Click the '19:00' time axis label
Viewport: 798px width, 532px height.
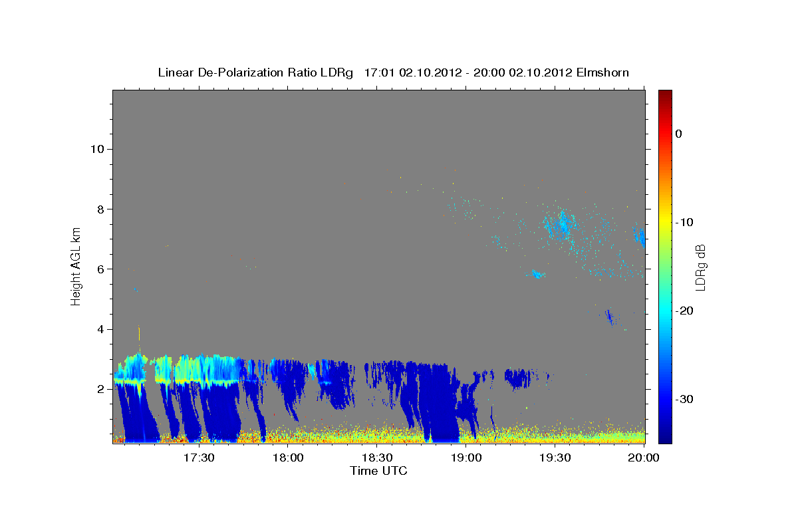(466, 458)
